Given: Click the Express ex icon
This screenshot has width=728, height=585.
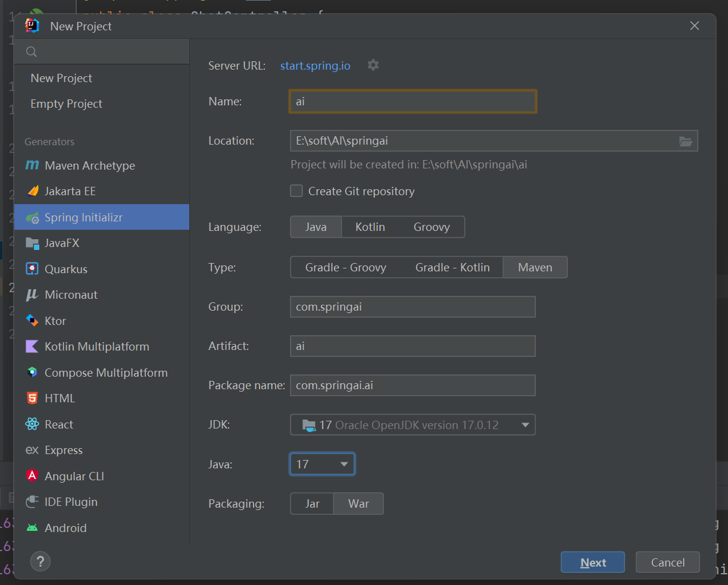Looking at the screenshot, I should [x=32, y=450].
